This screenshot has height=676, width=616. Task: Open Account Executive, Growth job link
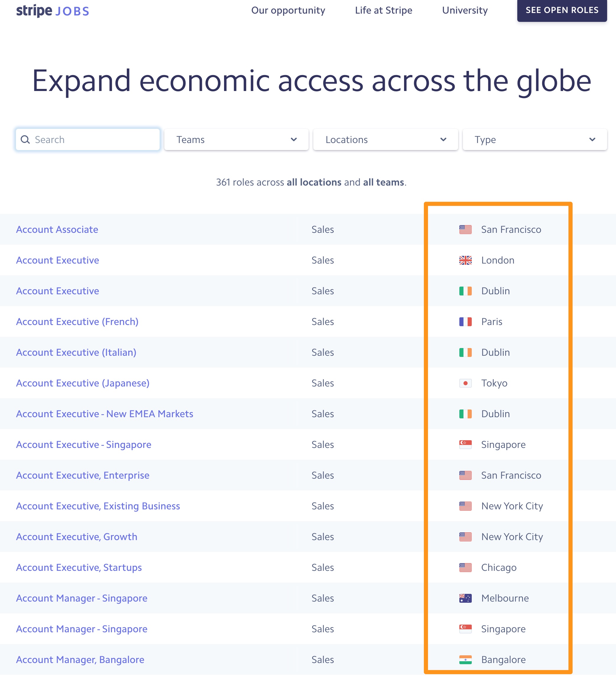[x=77, y=537]
